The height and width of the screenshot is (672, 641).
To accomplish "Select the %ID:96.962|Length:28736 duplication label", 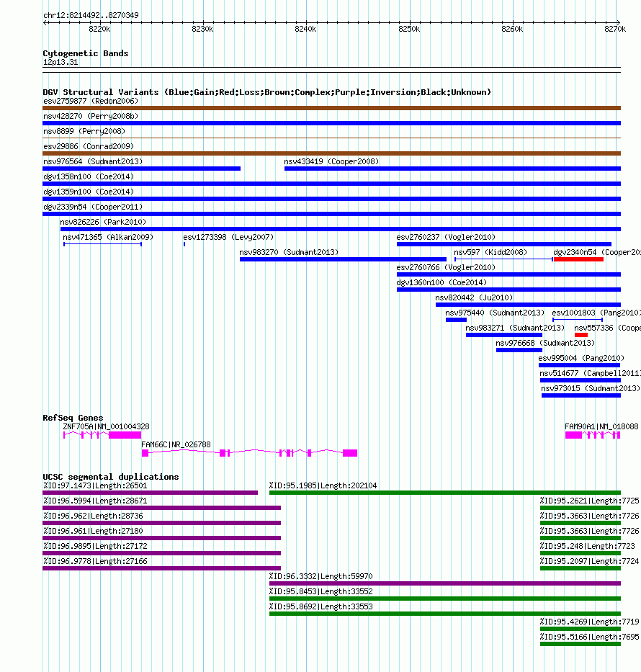I will point(93,516).
